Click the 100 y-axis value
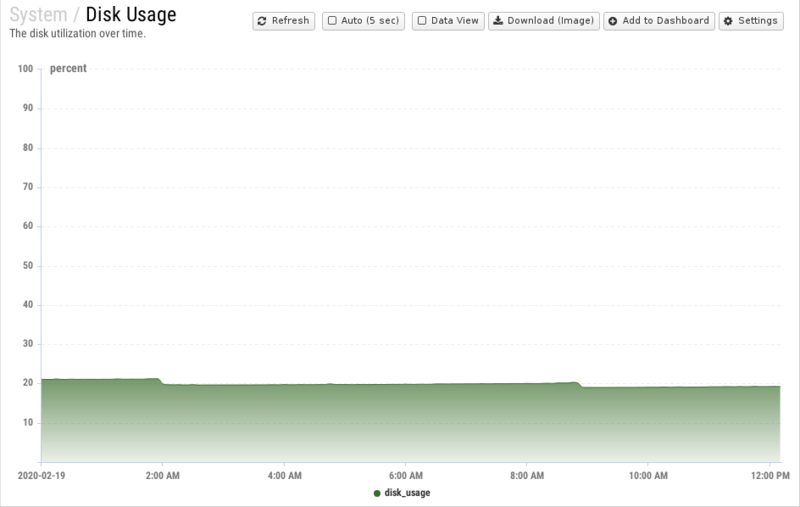This screenshot has height=507, width=800. (x=26, y=69)
